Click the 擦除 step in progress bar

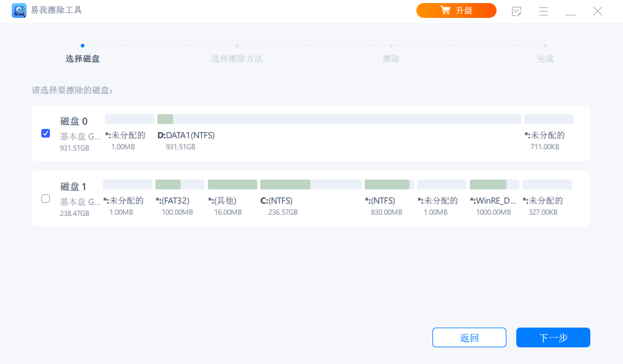coord(390,59)
